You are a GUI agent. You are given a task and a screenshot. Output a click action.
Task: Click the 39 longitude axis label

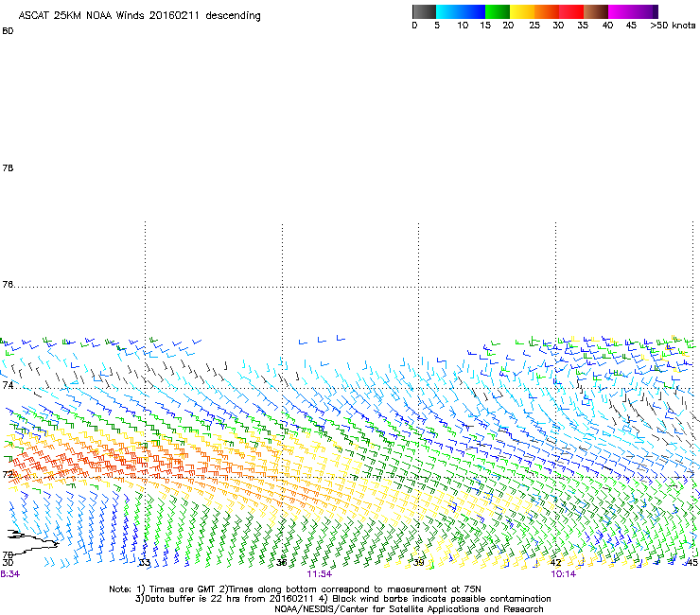tap(418, 562)
